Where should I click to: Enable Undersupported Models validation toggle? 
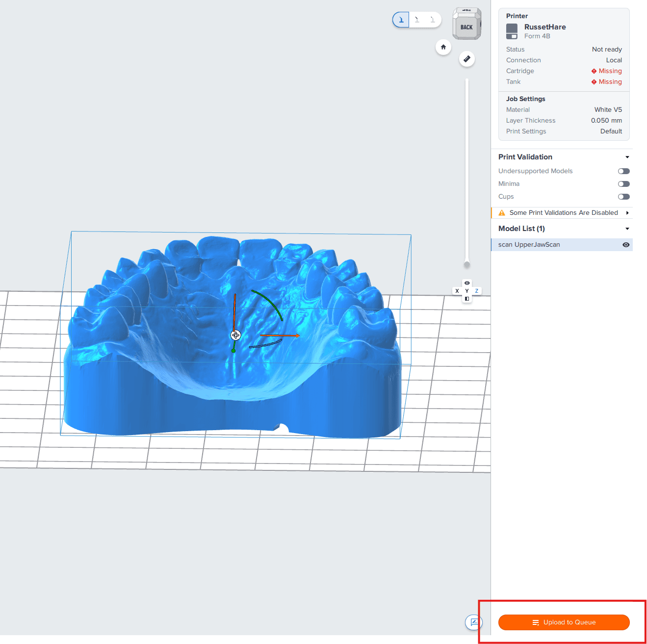(x=623, y=171)
